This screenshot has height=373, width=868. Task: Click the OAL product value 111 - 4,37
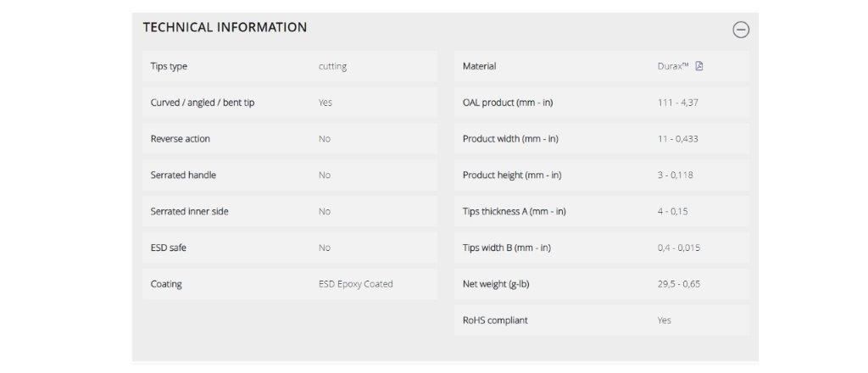[677, 103]
